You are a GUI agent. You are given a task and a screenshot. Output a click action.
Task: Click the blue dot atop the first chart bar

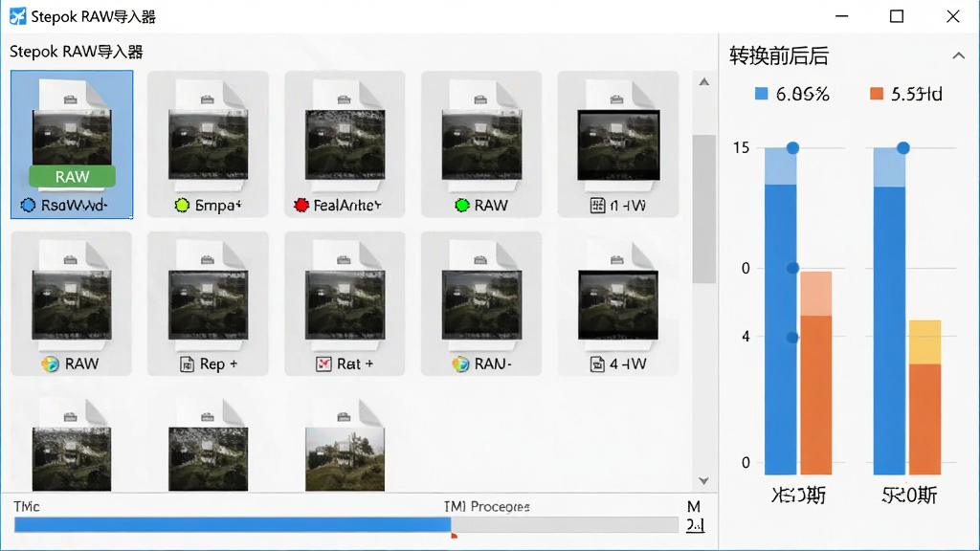tap(792, 148)
